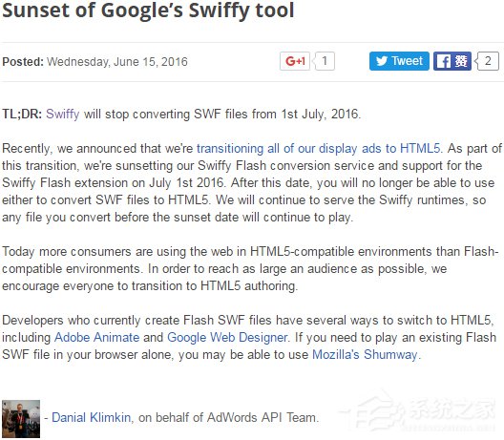504x440 pixels.
Task: Open the Adobe Animate link
Action: [96, 338]
